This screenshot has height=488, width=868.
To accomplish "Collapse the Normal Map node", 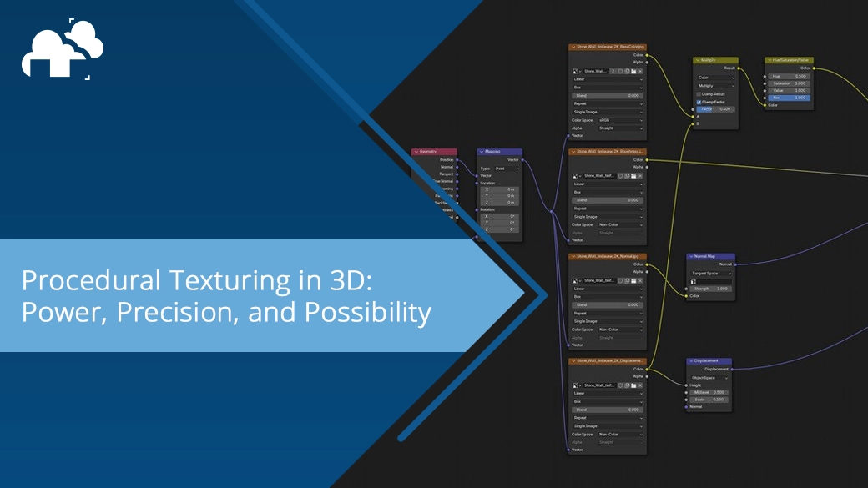I will [691, 256].
